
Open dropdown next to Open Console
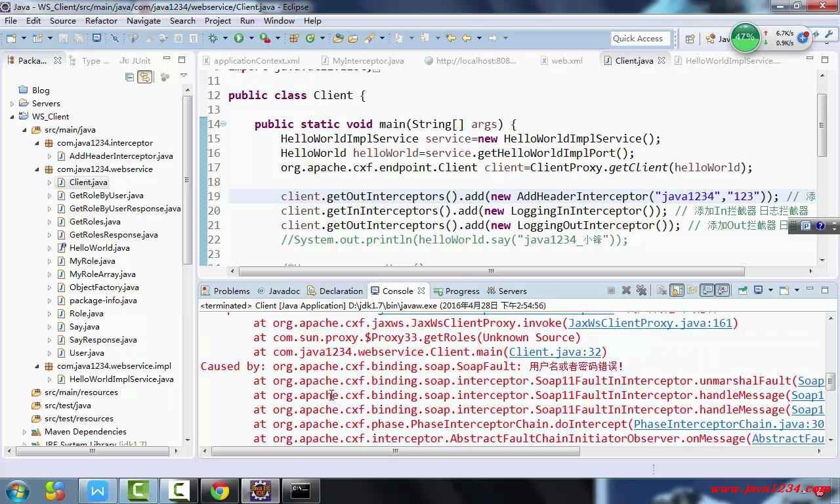tap(797, 290)
